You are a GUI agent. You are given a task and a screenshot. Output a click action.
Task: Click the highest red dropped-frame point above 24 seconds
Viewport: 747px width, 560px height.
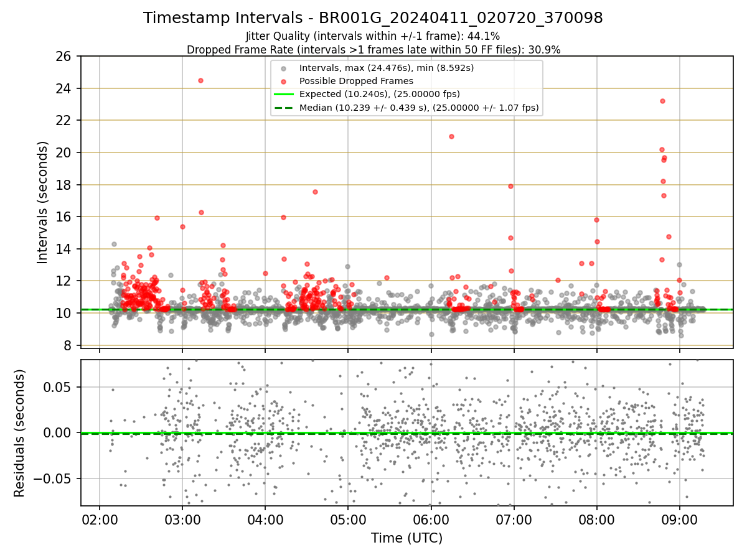click(200, 80)
